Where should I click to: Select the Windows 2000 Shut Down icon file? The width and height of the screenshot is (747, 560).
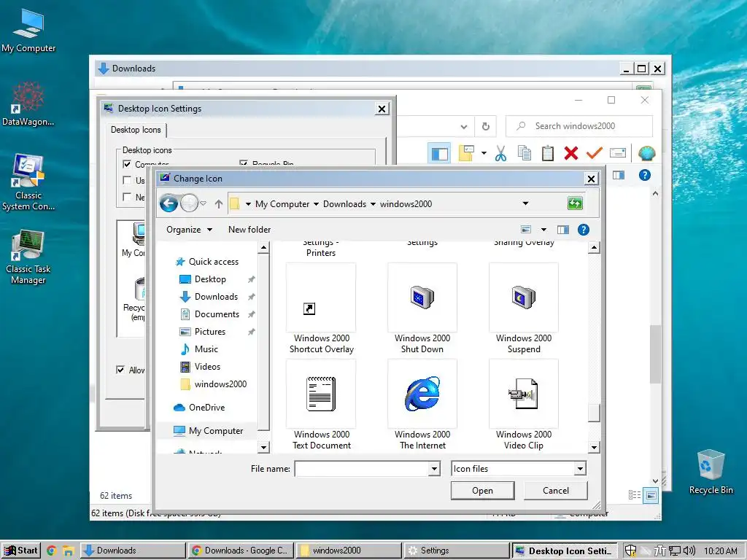[x=422, y=308]
